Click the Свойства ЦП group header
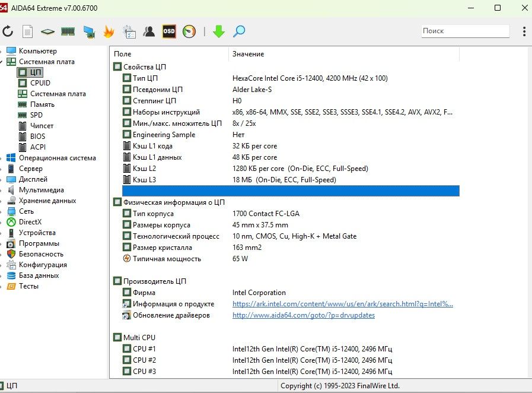The image size is (532, 393). (x=139, y=67)
